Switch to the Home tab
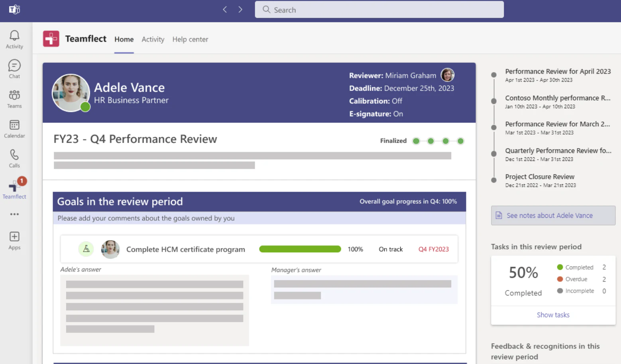 124,39
